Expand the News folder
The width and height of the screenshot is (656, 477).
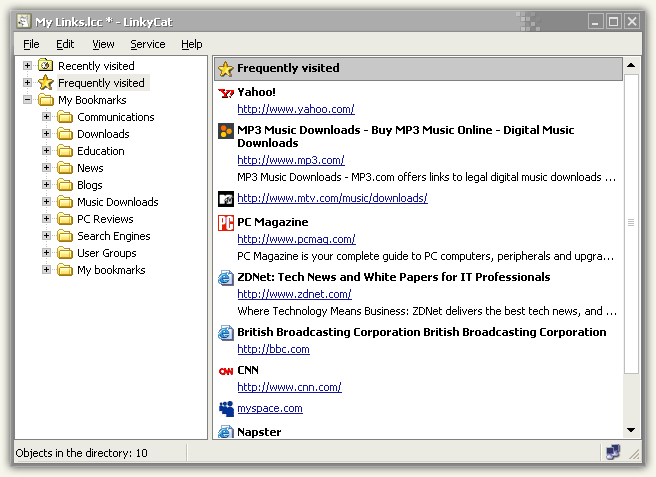pyautogui.click(x=46, y=168)
